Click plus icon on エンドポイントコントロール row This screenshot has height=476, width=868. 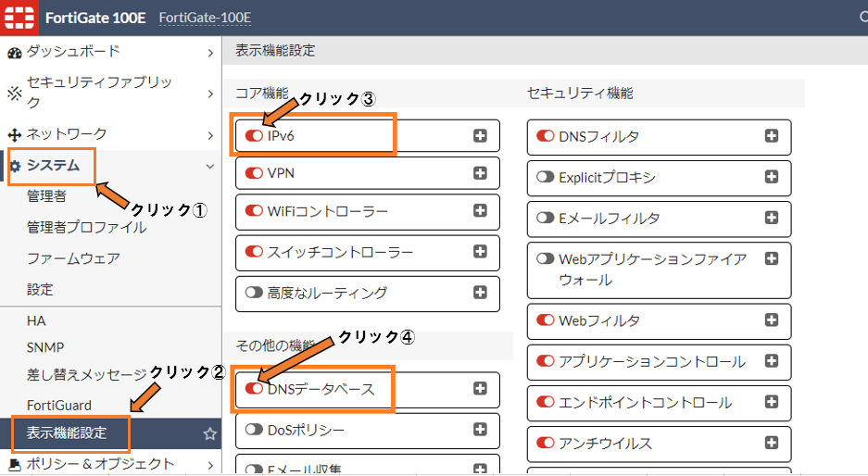click(771, 402)
